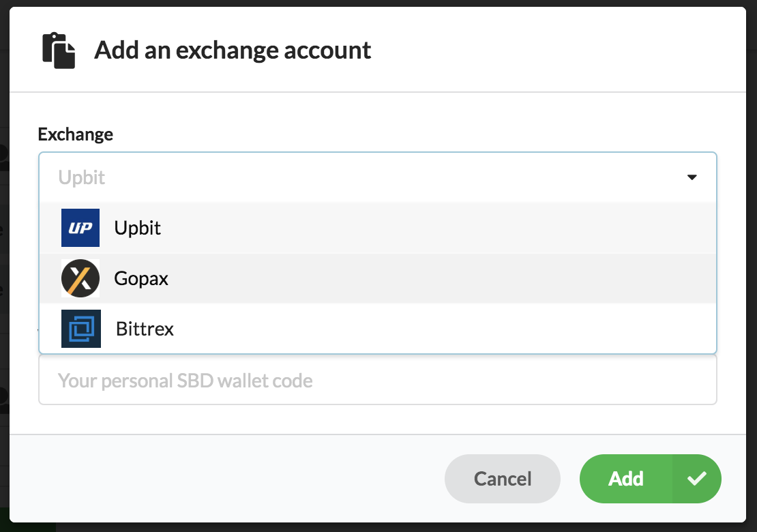Screen dimensions: 757x532
Task: Click empty space right of Gopax option
Action: tap(477, 278)
